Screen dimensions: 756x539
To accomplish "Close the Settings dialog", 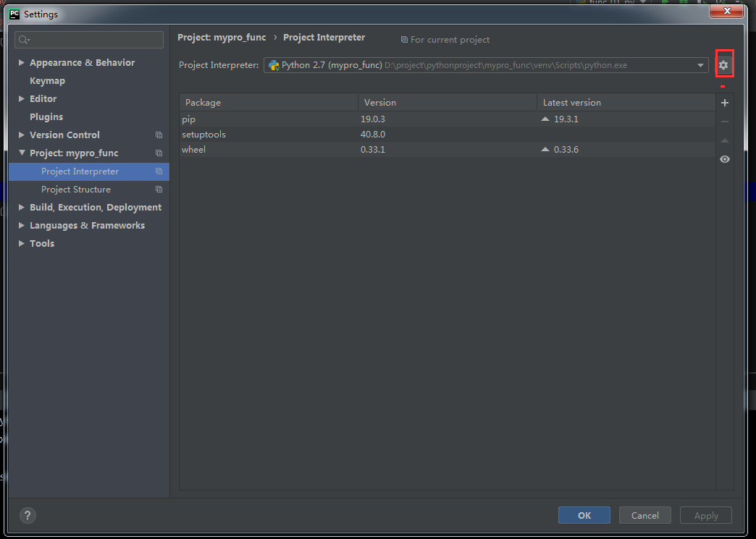I will tap(726, 11).
